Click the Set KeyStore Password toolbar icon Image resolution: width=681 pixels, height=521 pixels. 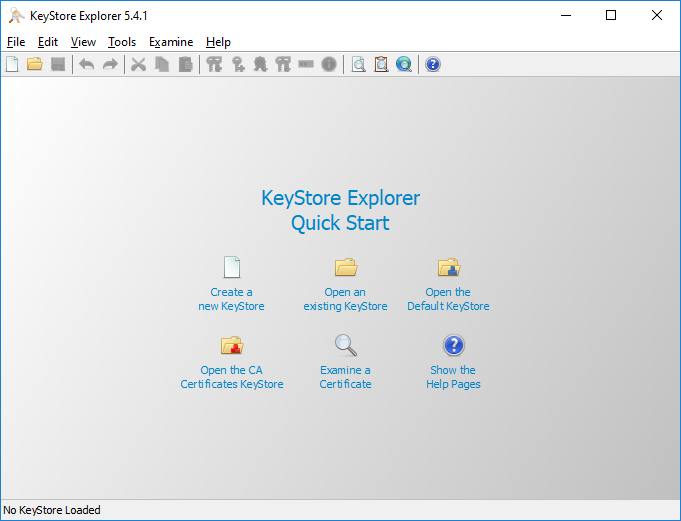tap(306, 64)
